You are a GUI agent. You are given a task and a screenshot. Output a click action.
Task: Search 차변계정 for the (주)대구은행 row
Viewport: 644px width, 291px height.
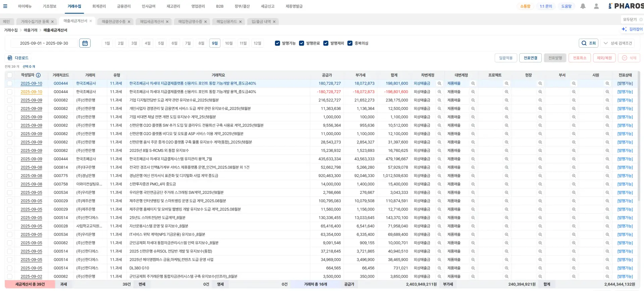coord(439,167)
